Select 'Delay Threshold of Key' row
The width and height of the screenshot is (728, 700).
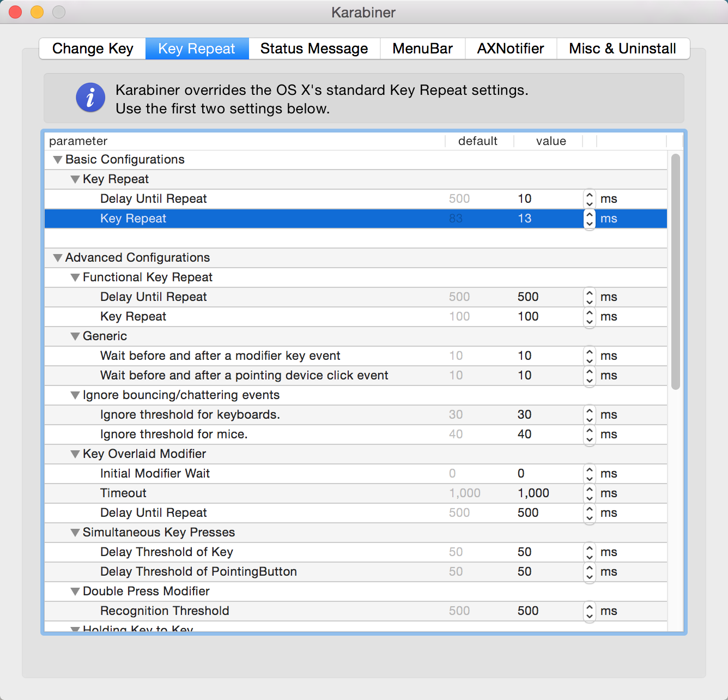point(356,552)
